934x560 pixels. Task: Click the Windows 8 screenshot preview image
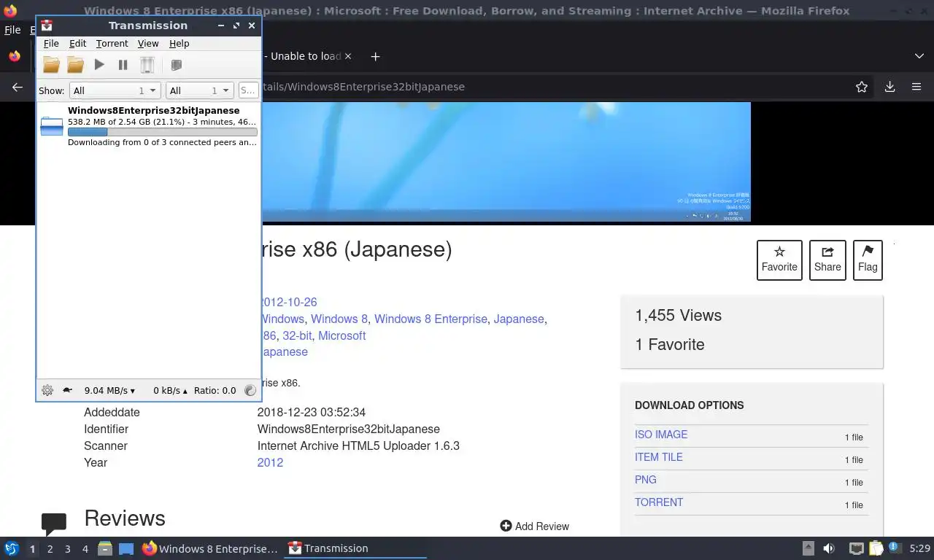(506, 161)
